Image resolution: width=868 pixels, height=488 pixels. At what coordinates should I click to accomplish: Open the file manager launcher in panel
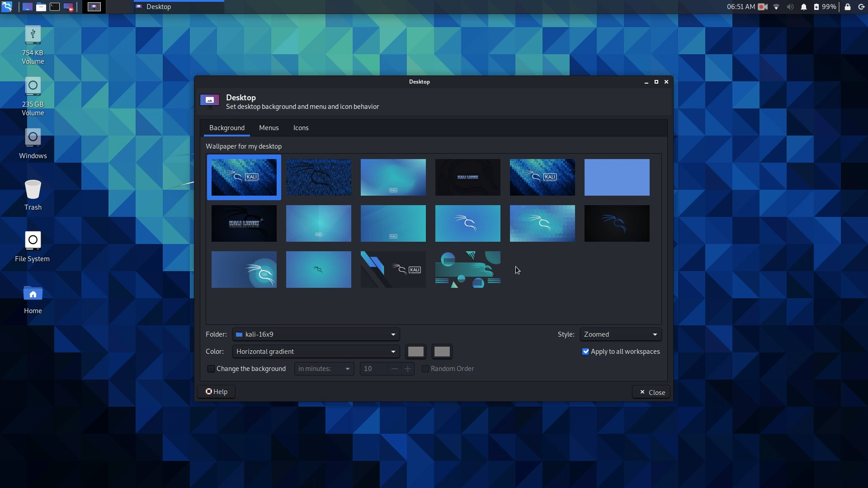point(41,7)
